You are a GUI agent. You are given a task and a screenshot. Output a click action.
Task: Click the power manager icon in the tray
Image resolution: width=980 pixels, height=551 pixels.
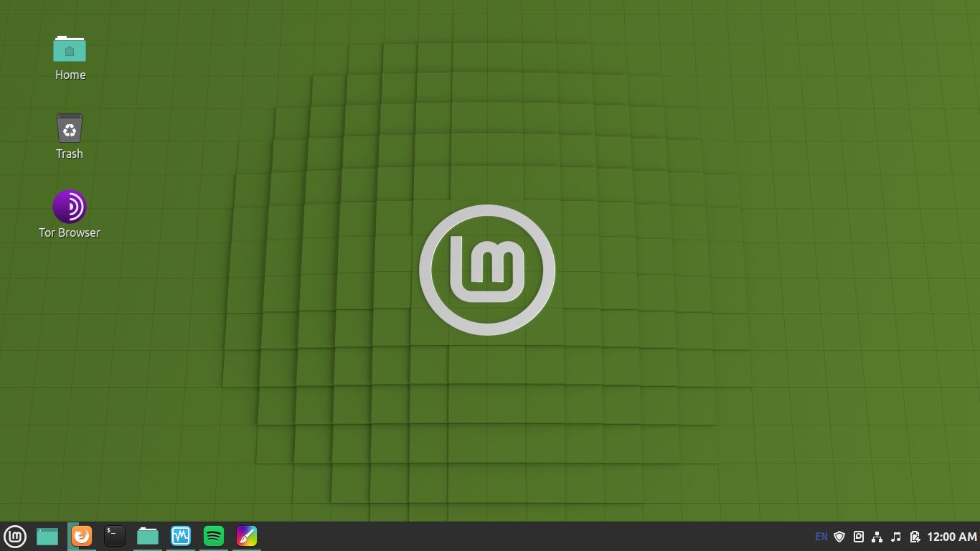click(x=915, y=536)
